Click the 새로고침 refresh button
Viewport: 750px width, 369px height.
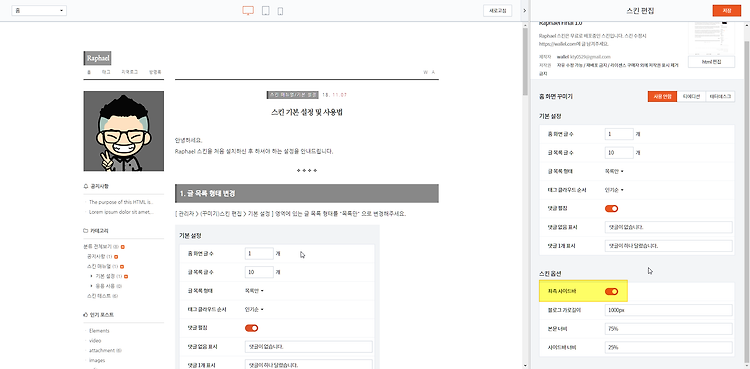497,11
